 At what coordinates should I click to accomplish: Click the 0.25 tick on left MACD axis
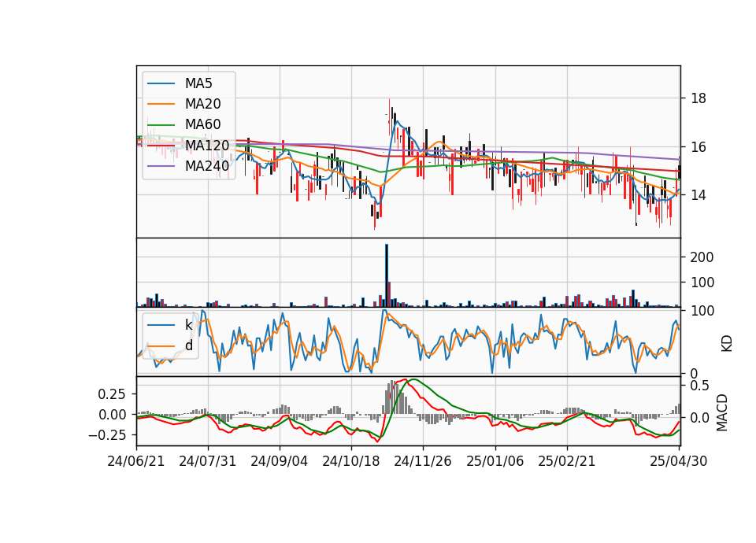click(x=112, y=394)
